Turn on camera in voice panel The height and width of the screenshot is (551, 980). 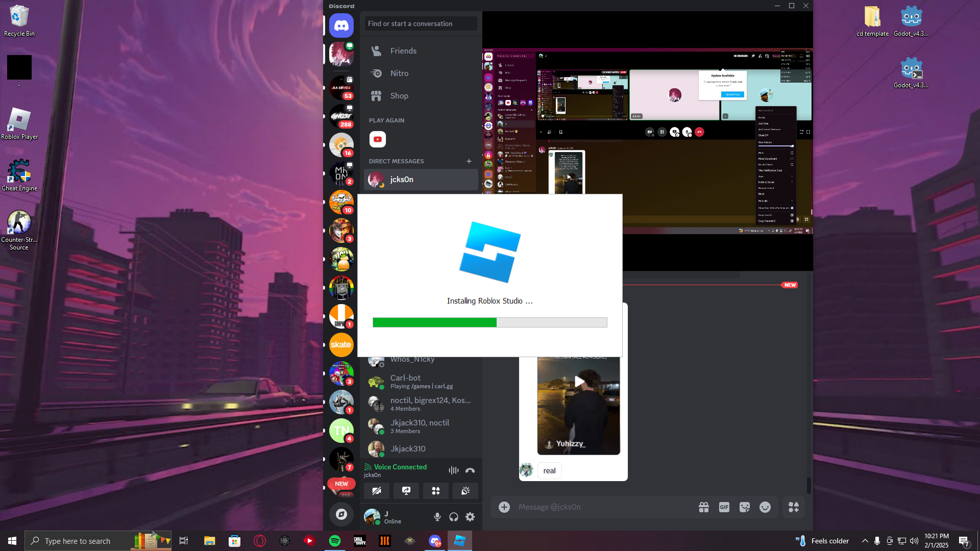[x=377, y=491]
